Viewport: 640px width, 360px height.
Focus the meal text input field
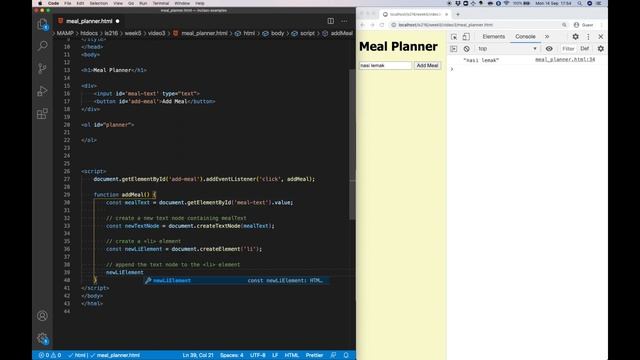(x=385, y=65)
